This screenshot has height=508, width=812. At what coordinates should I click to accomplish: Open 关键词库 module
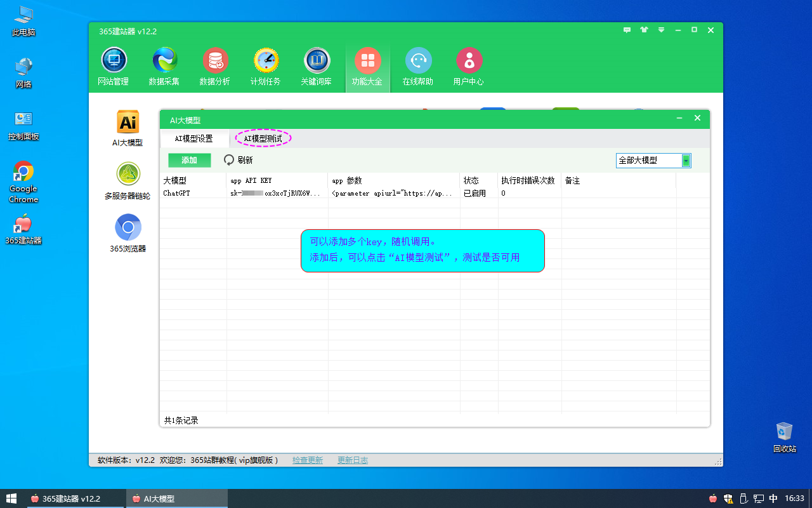(x=317, y=67)
